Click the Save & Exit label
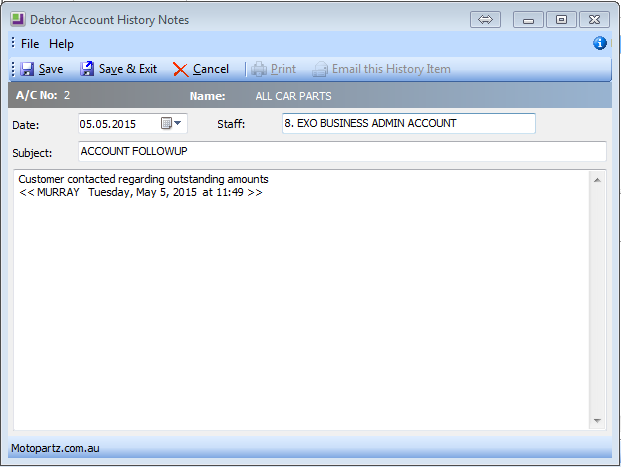This screenshot has width=621, height=467. coord(128,69)
